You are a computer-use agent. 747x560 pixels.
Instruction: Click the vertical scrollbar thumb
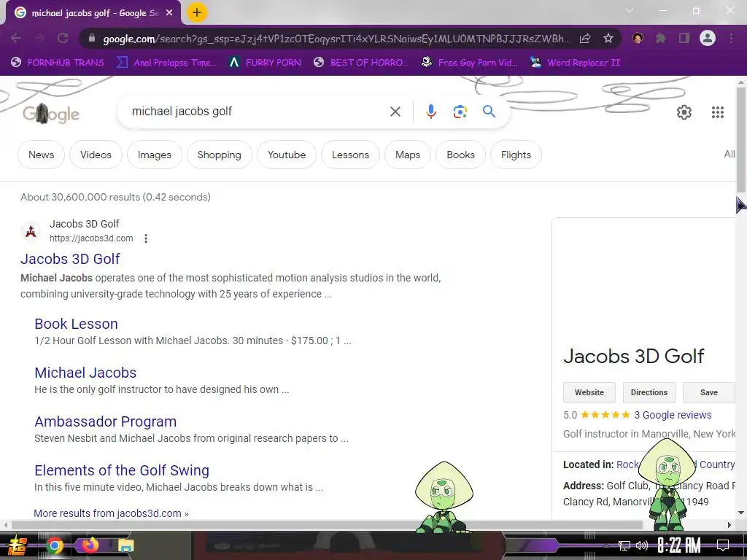[741, 139]
